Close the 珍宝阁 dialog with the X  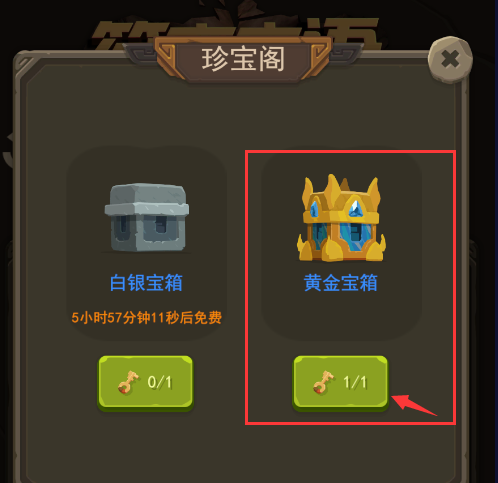click(x=450, y=59)
